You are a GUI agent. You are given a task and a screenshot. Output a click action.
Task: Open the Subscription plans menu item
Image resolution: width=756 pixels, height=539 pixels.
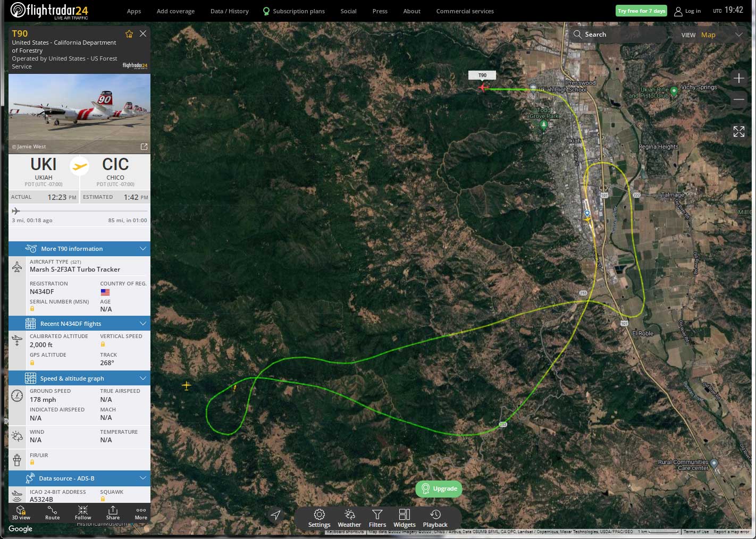tap(293, 11)
